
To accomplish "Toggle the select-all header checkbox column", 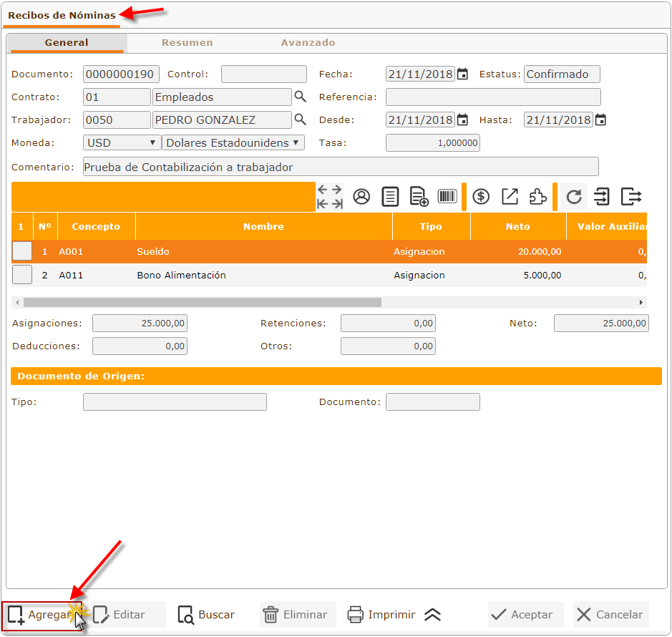I will [21, 226].
